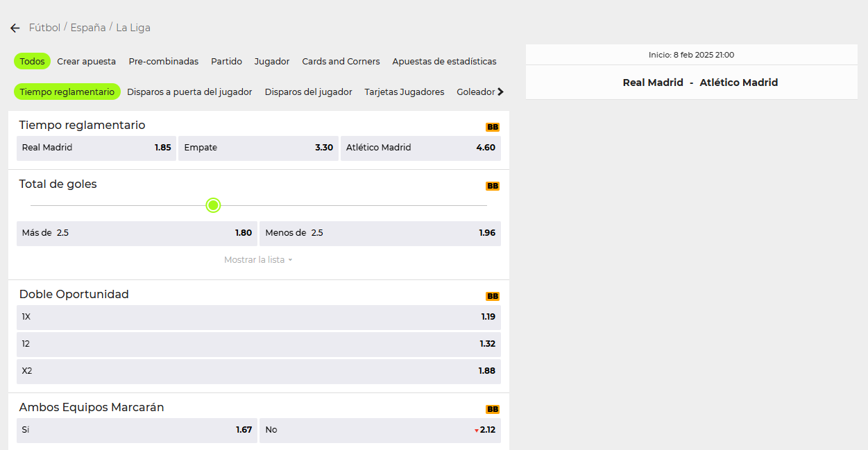Click BB badge beside Tiempo reglamentario heading
Viewport: 868px width, 450px height.
(493, 128)
